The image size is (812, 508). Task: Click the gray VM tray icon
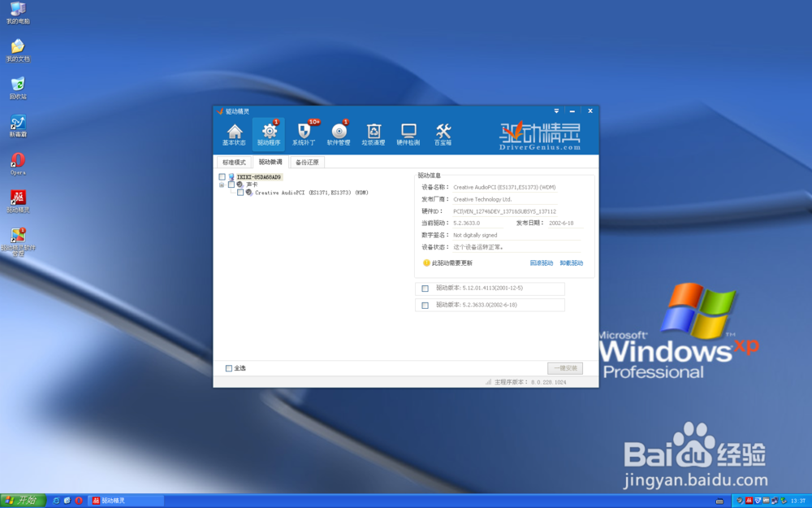tap(766, 500)
